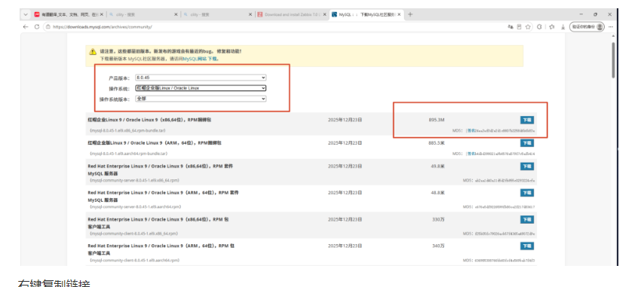Open the 操作系统 dropdown for Oracle Linux
Image resolution: width=644 pixels, height=287 pixels.
click(x=201, y=88)
